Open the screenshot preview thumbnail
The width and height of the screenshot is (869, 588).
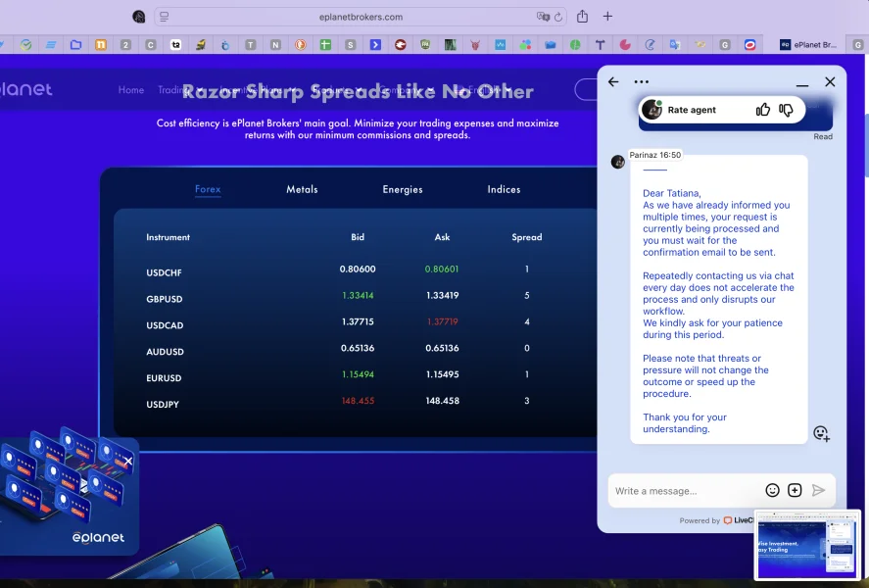coord(807,545)
